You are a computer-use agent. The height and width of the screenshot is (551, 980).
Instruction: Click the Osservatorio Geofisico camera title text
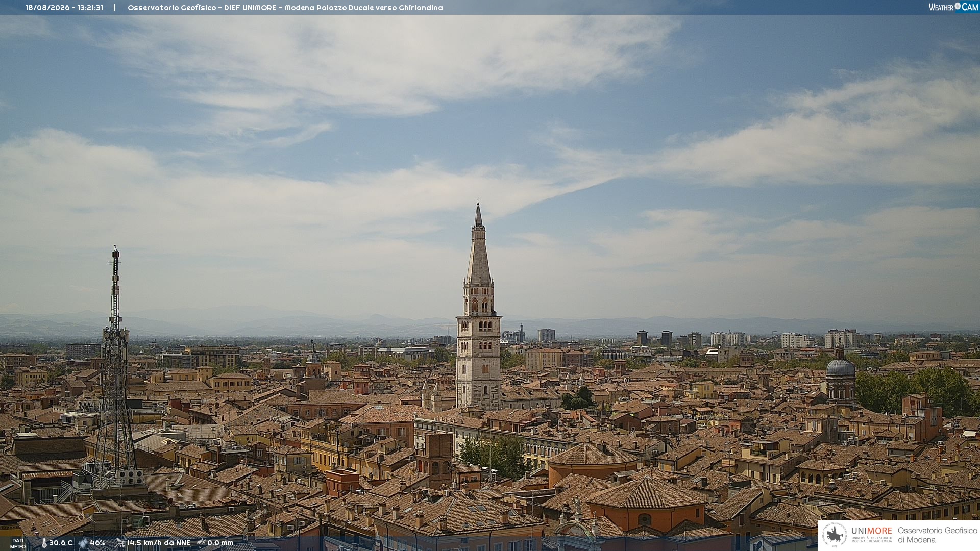[x=285, y=8]
